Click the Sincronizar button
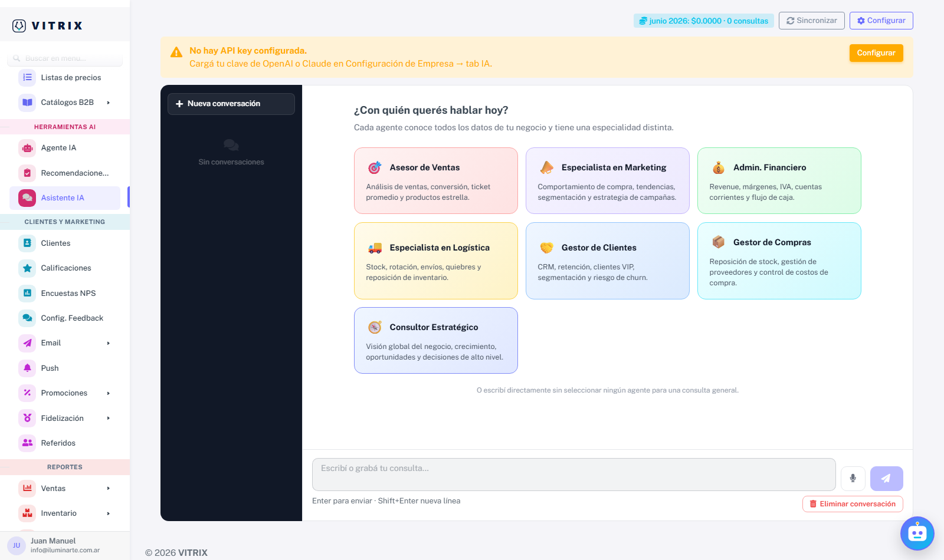 (812, 21)
